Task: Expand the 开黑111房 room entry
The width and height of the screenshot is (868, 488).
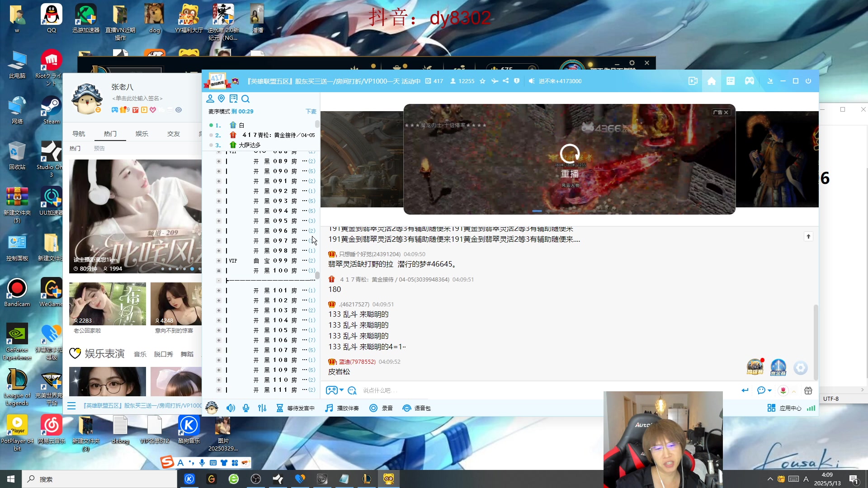Action: click(219, 390)
